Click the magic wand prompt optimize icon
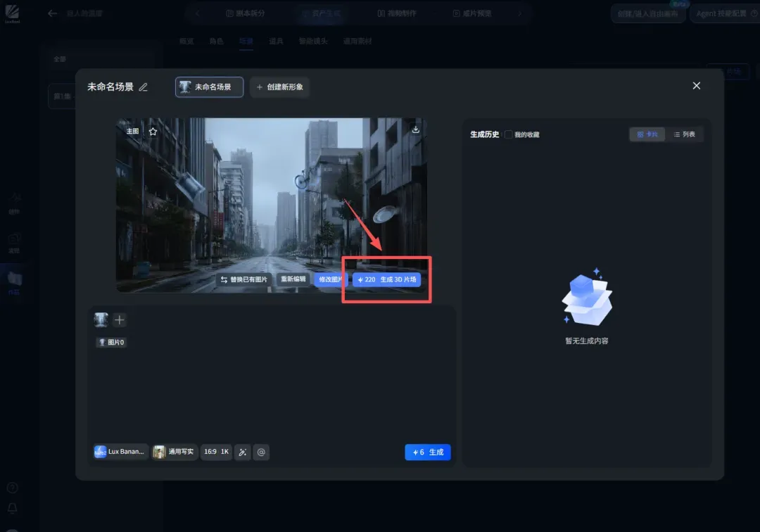This screenshot has width=760, height=532. 243,452
